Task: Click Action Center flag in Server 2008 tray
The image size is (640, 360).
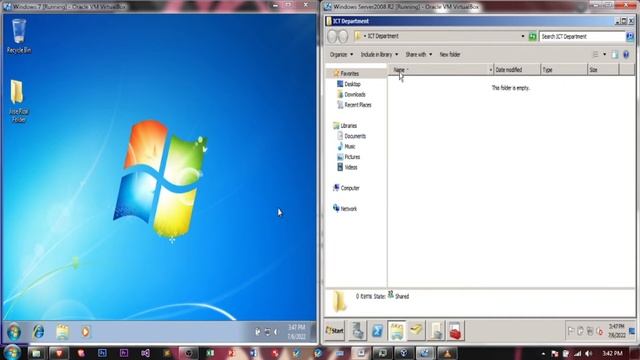Action: 571,331
